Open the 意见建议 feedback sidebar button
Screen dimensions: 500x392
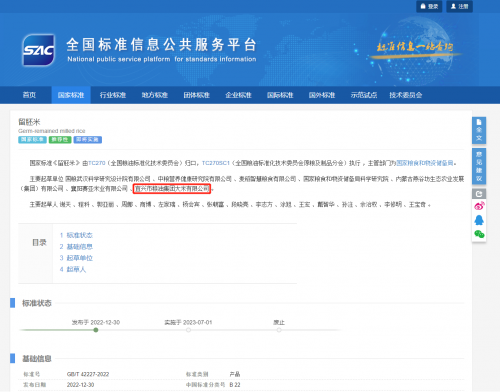pos(479,166)
